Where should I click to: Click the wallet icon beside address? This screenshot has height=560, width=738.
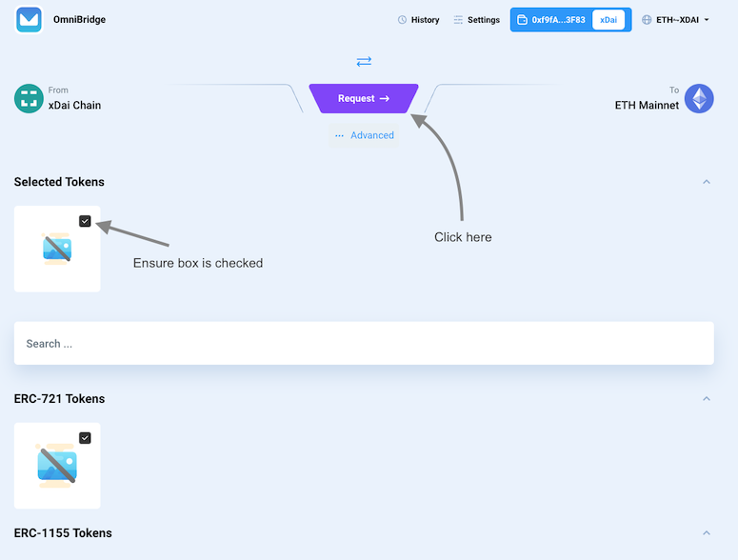523,20
